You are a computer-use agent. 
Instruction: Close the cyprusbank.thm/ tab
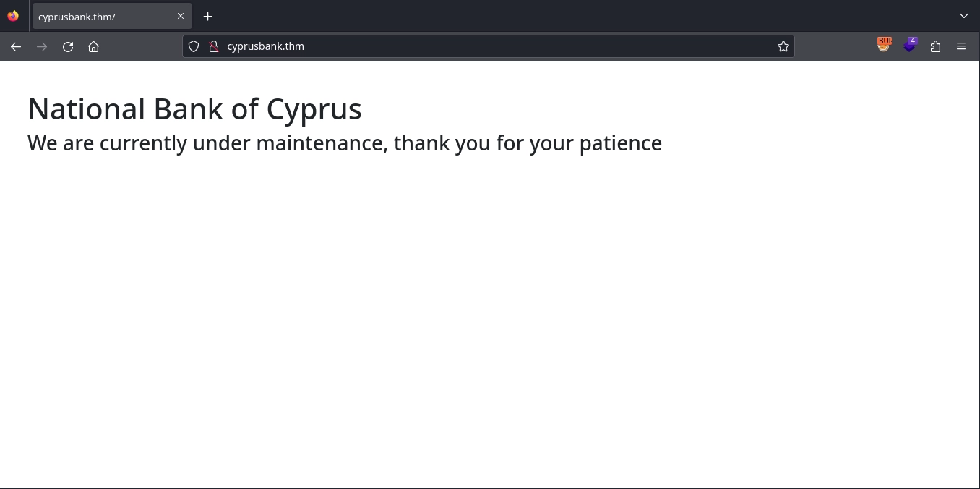pyautogui.click(x=181, y=16)
